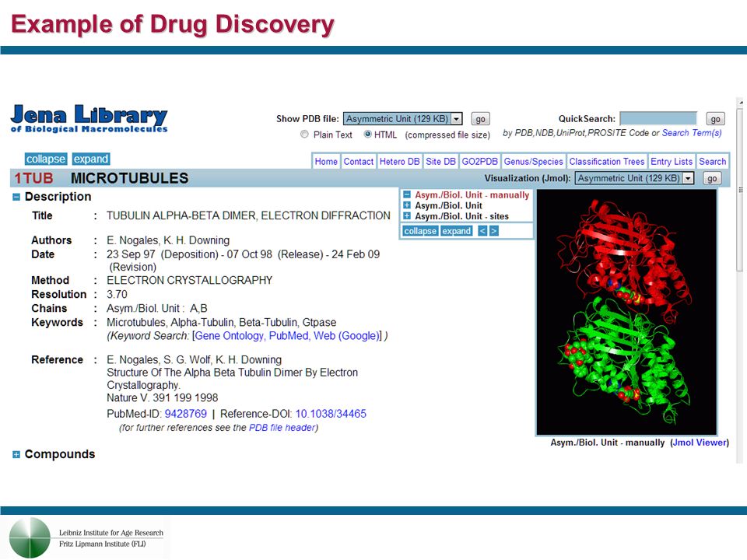The height and width of the screenshot is (560, 747).
Task: Select the HTML radio button
Action: coord(368,135)
